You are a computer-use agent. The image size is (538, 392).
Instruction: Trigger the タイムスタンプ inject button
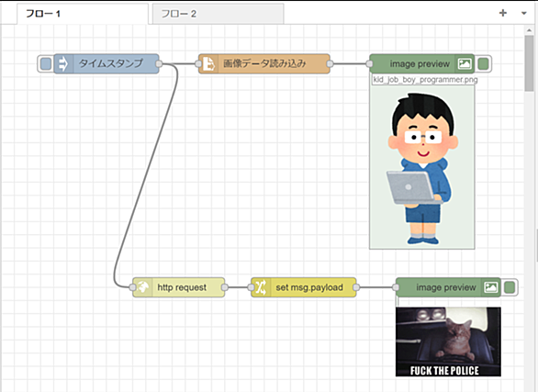46,63
